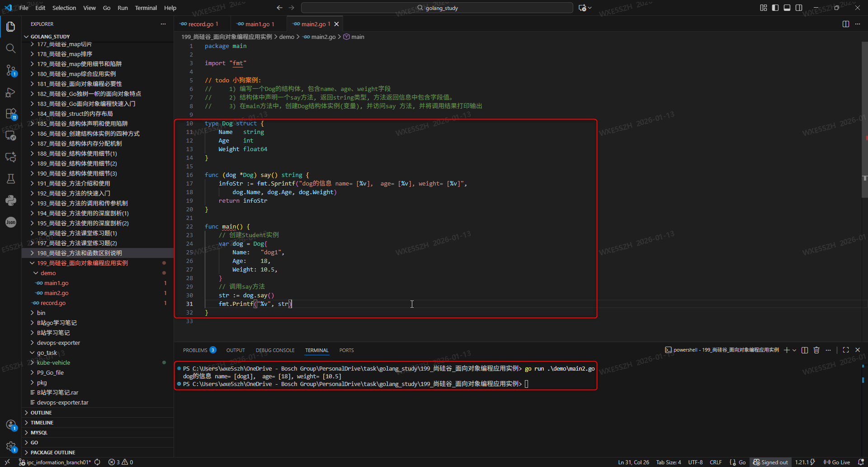Change the UTF-8 file encoding
Screen dimensions: 868x467
695,462
